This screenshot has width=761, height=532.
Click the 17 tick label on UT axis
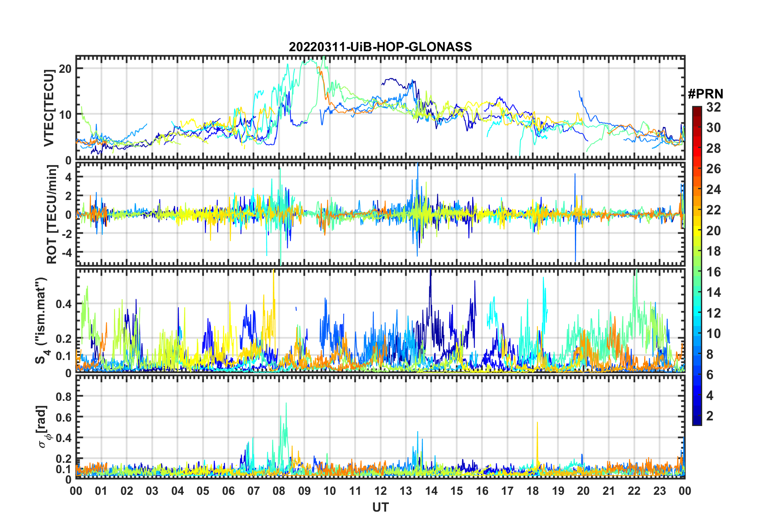[507, 491]
